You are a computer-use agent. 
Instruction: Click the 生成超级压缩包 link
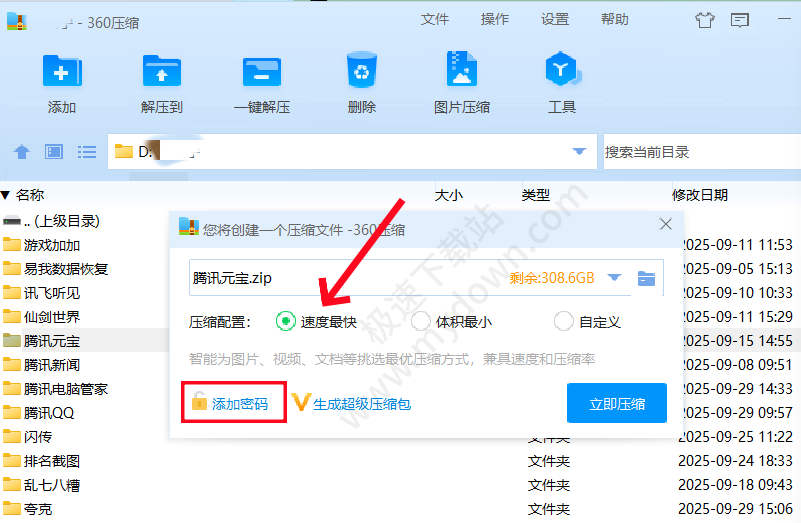click(x=362, y=404)
